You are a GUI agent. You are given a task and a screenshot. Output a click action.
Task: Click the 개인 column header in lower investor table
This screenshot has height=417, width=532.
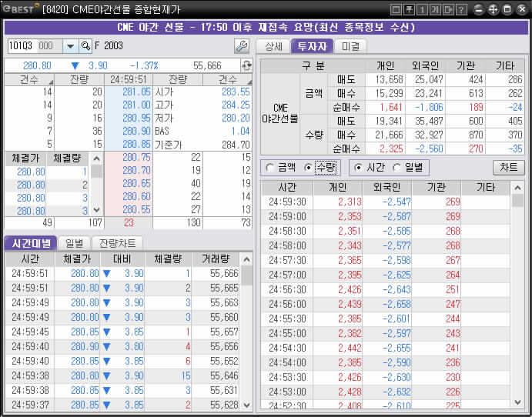337,187
